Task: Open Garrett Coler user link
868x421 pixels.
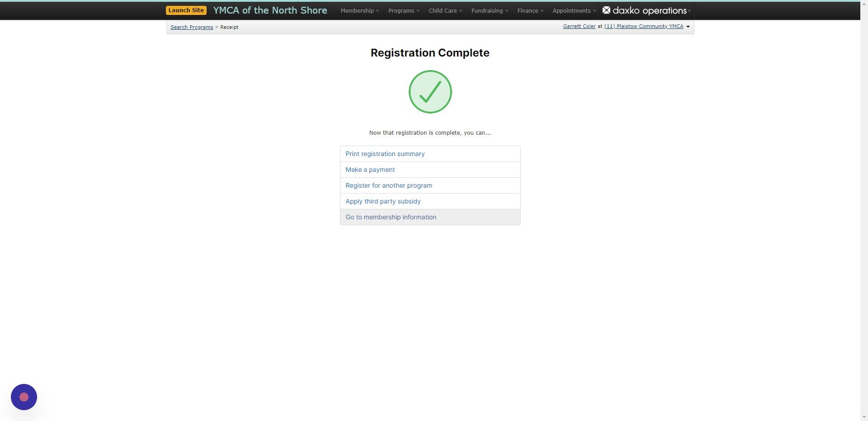Action: click(x=579, y=26)
